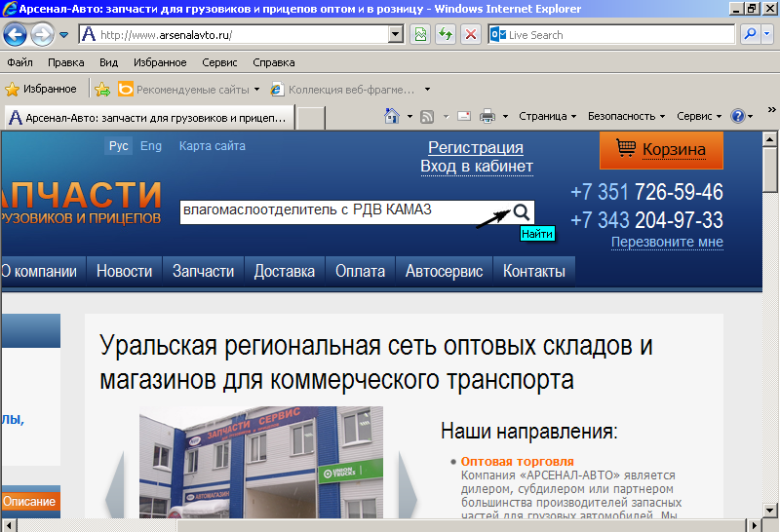Open the Страница command bar menu

[547, 116]
